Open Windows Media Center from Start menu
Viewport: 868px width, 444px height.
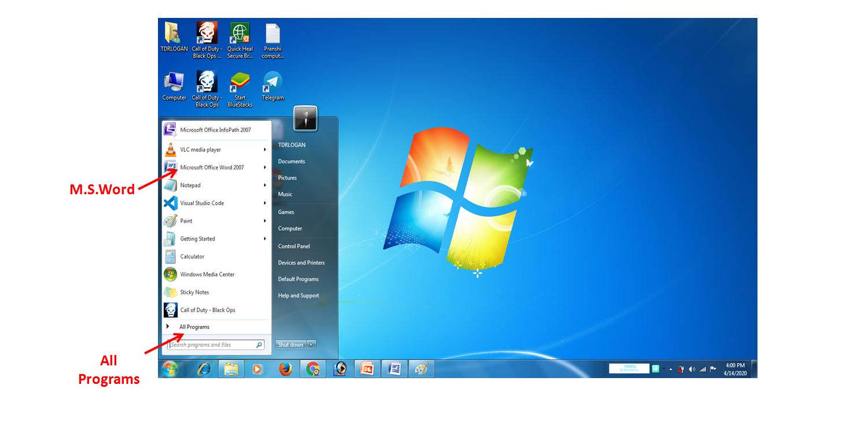[216, 275]
